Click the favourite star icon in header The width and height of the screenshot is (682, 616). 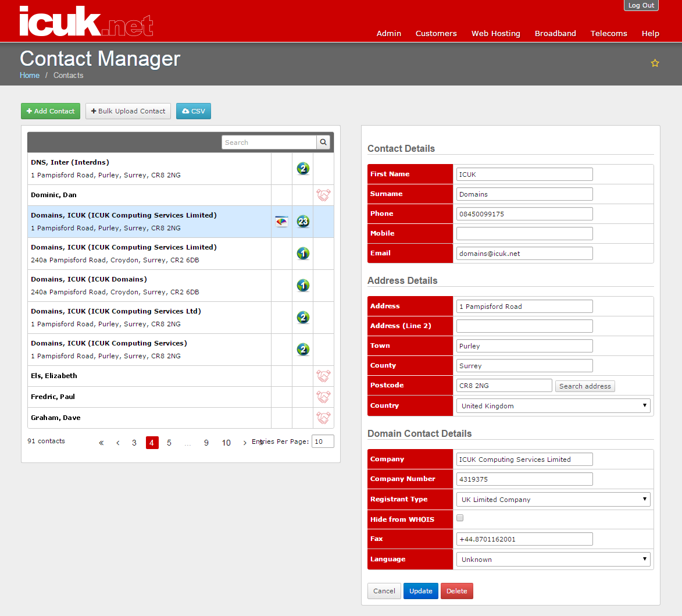(x=655, y=63)
